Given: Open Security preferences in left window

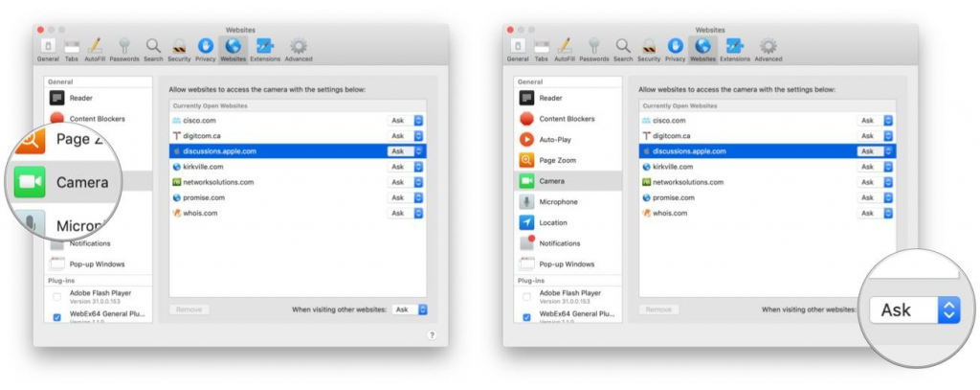Looking at the screenshot, I should [x=179, y=50].
